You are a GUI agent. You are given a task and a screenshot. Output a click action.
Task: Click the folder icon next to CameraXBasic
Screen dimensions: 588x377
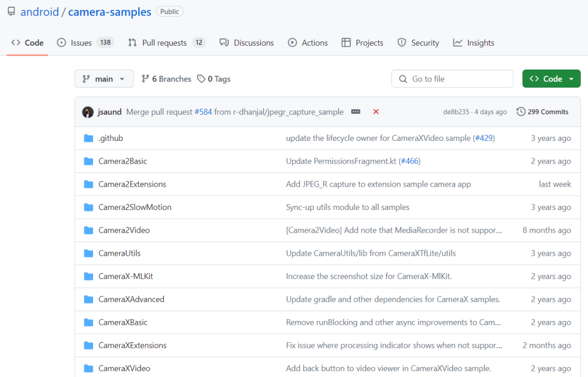tap(89, 323)
